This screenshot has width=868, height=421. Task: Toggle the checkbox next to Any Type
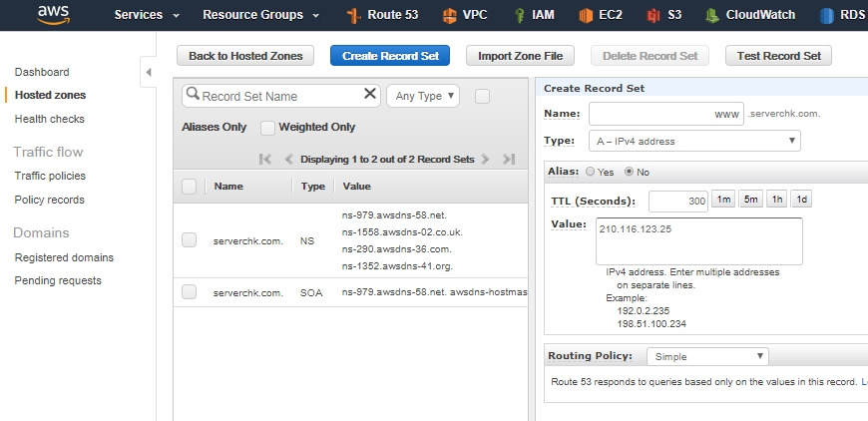coord(482,96)
